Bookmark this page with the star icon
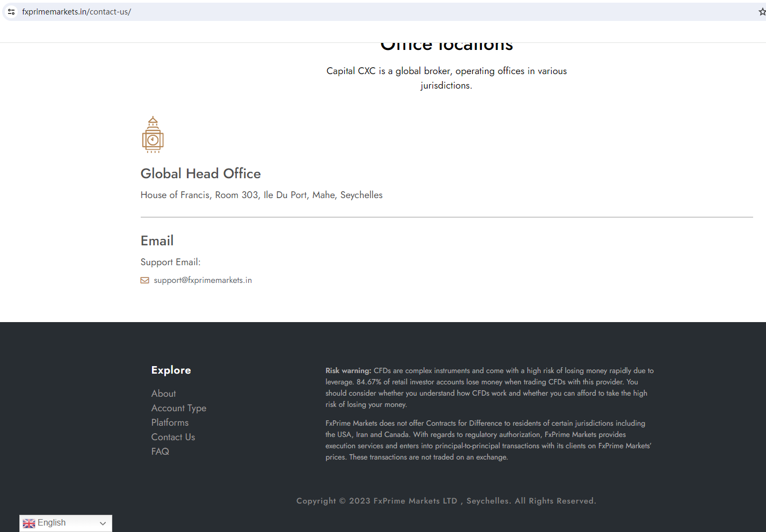 (762, 12)
